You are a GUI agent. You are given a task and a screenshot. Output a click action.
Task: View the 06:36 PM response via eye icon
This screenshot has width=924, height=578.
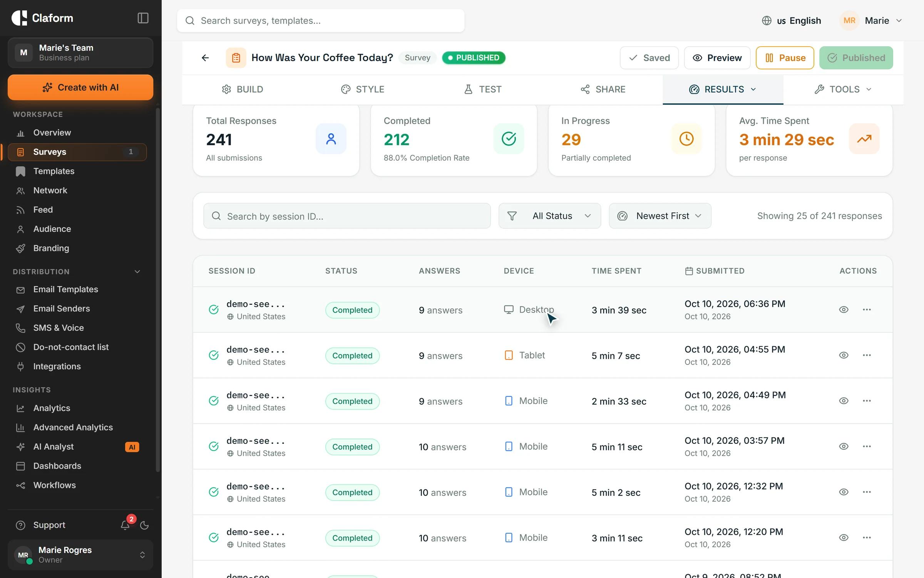click(x=844, y=309)
